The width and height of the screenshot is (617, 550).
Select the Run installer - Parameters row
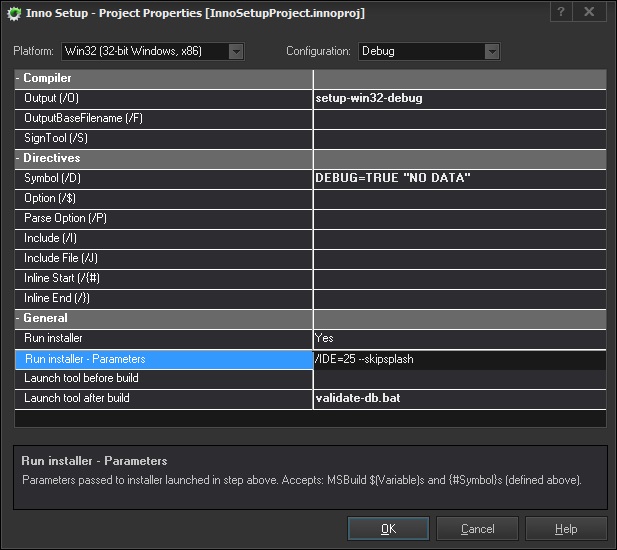(x=164, y=360)
